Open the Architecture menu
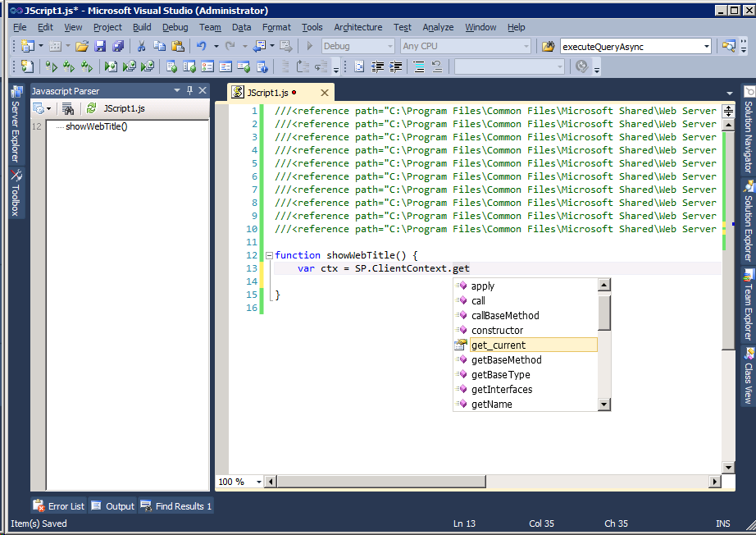756x535 pixels. coord(358,28)
